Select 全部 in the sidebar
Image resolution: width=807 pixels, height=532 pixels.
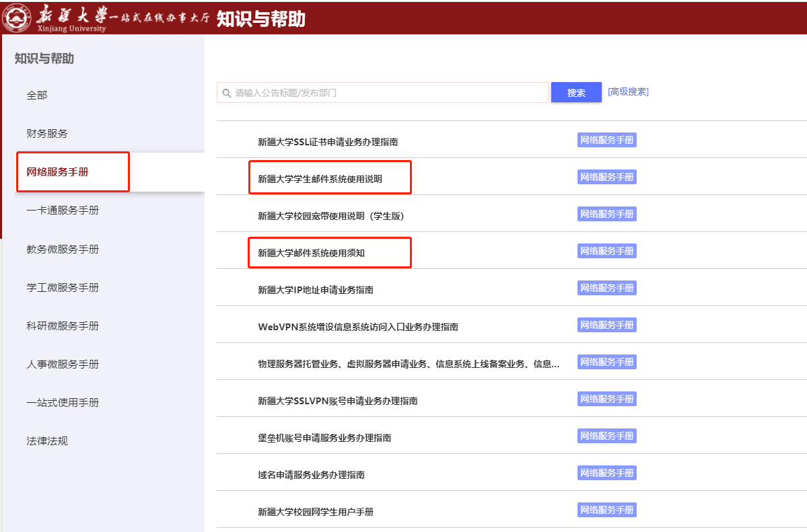click(37, 96)
